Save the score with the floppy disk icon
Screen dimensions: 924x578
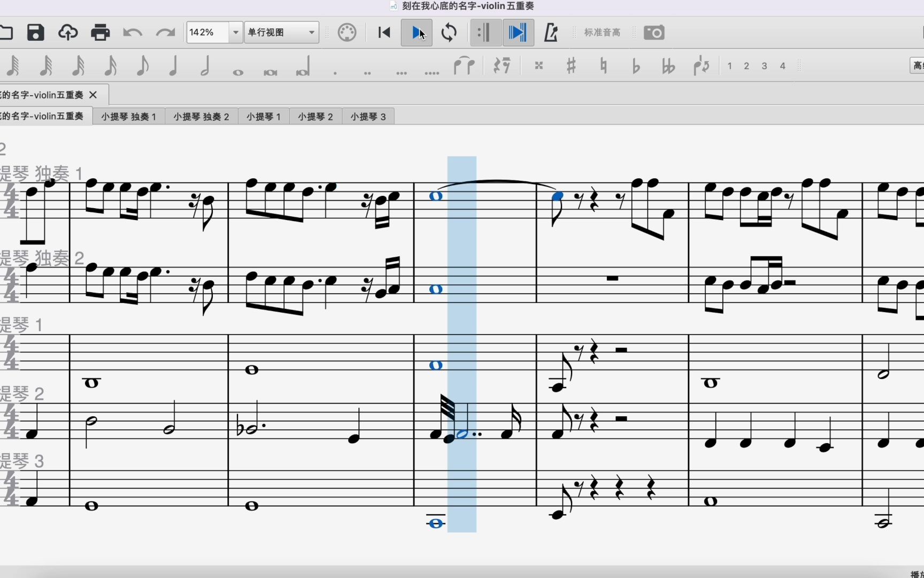[x=36, y=33]
